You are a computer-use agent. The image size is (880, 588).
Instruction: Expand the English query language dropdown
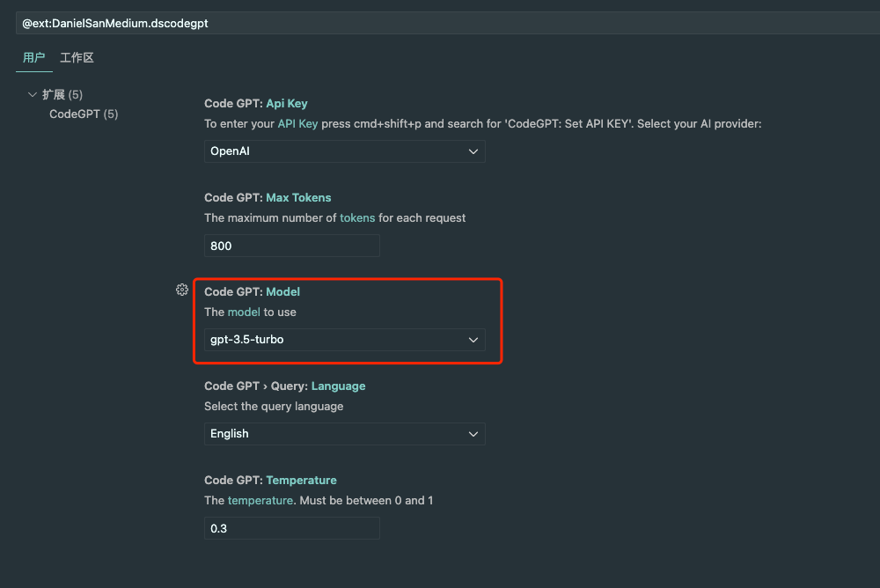pyautogui.click(x=344, y=434)
